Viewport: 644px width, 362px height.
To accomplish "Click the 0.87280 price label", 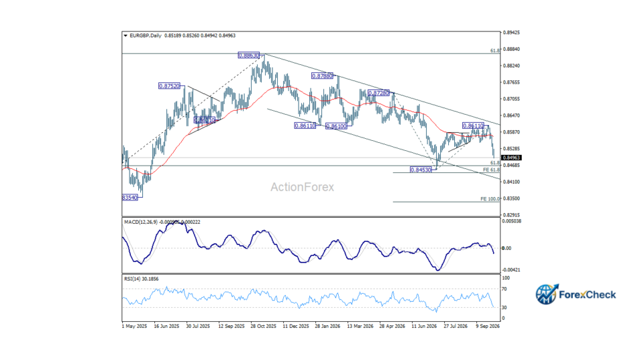I will [x=378, y=93].
